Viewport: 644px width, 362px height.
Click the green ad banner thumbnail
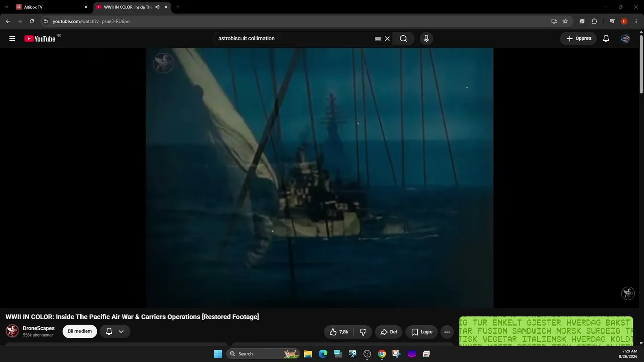coord(546,331)
